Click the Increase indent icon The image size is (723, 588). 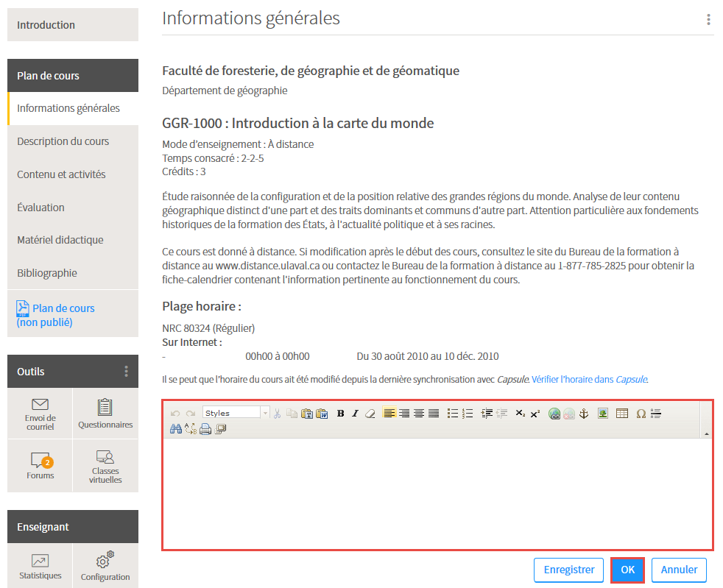click(487, 414)
